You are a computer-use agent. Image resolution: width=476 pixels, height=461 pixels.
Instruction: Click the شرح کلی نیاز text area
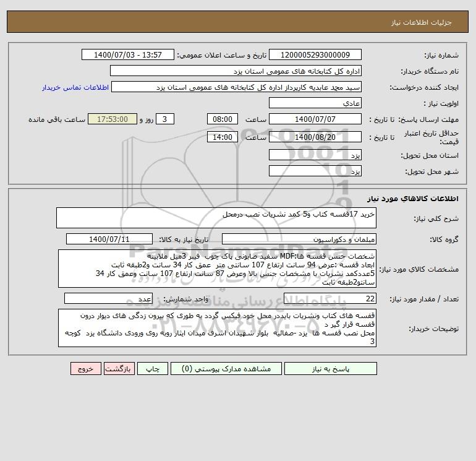pyautogui.click(x=216, y=218)
